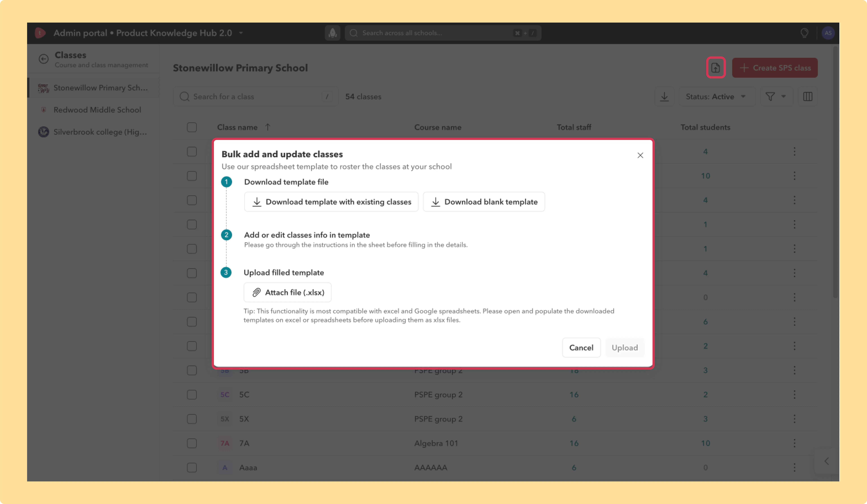Click the lightbulb tips icon
The image size is (867, 504).
coord(804,33)
